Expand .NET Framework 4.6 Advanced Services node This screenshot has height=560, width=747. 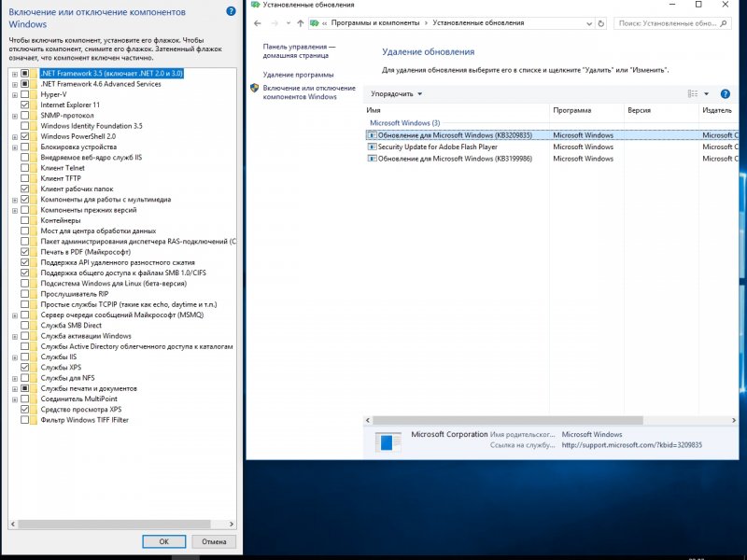pyautogui.click(x=15, y=84)
